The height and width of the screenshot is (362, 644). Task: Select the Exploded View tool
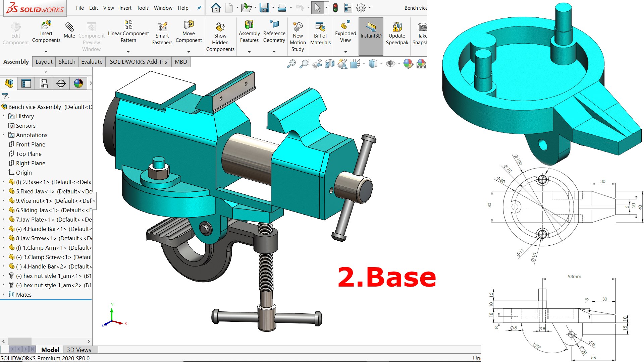(x=345, y=25)
